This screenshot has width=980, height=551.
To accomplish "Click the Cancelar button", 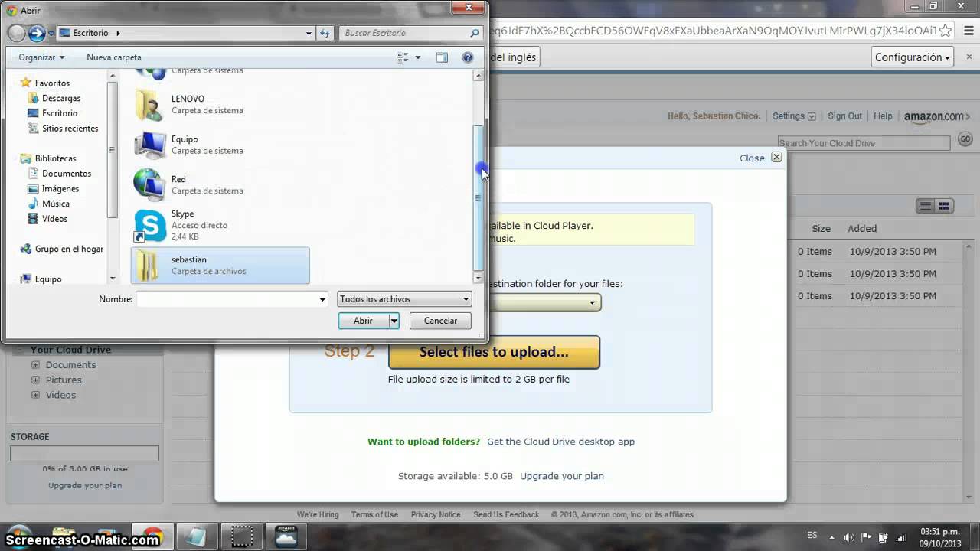I will click(x=441, y=321).
